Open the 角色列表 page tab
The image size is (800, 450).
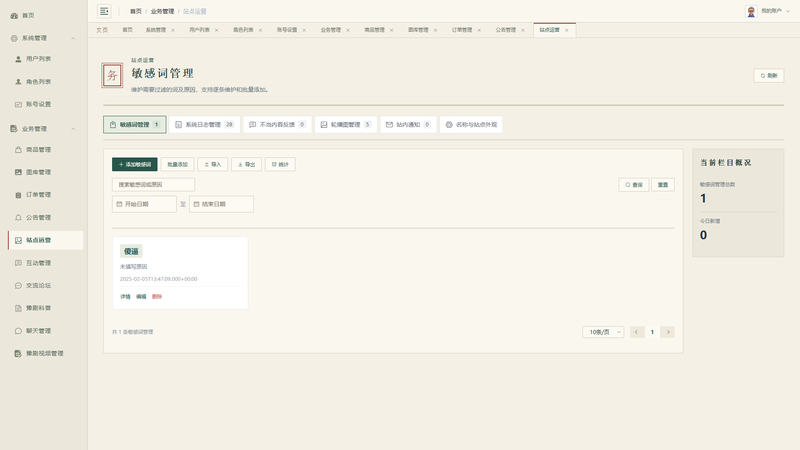point(243,30)
